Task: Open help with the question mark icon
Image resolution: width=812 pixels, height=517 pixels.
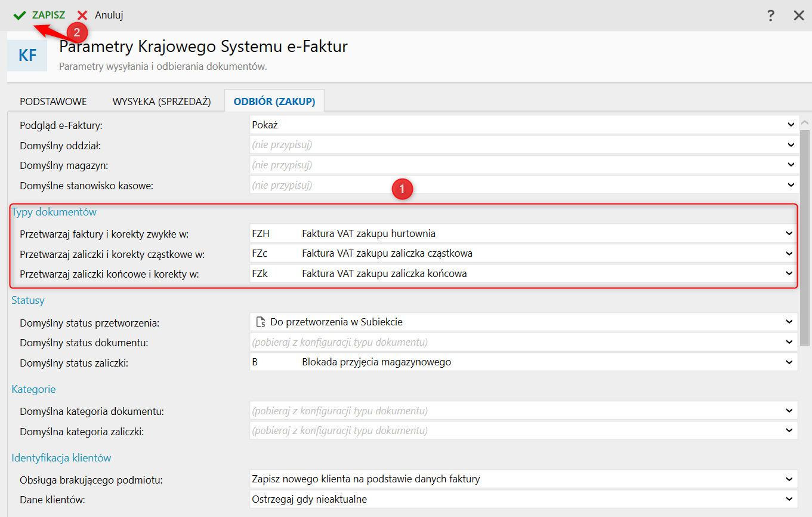Action: tap(771, 16)
